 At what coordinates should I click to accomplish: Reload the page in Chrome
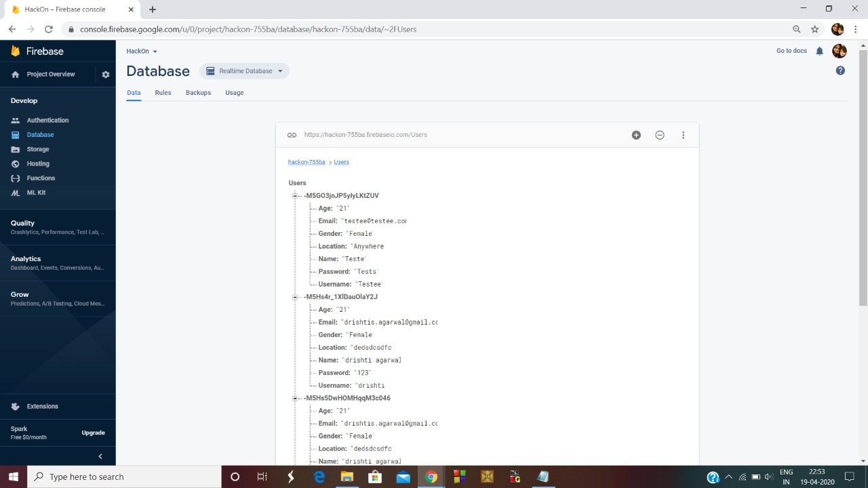48,29
